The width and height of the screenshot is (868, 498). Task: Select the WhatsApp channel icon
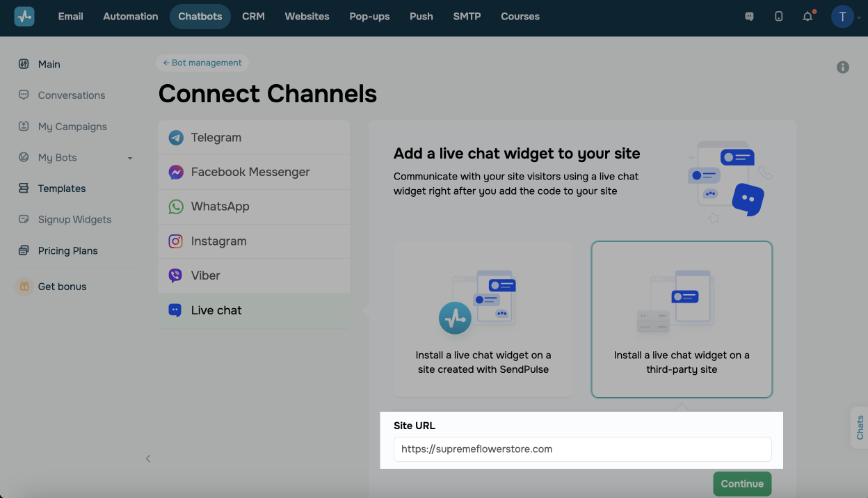tap(176, 207)
